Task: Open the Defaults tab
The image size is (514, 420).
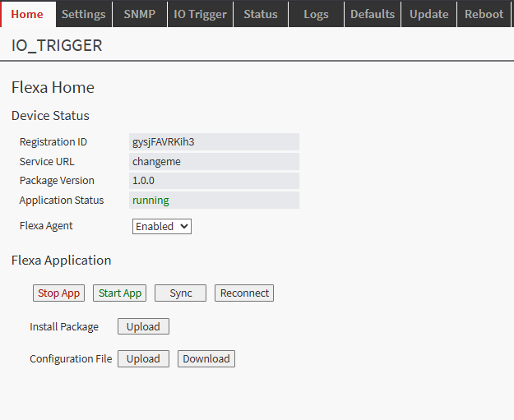Action: click(x=373, y=14)
